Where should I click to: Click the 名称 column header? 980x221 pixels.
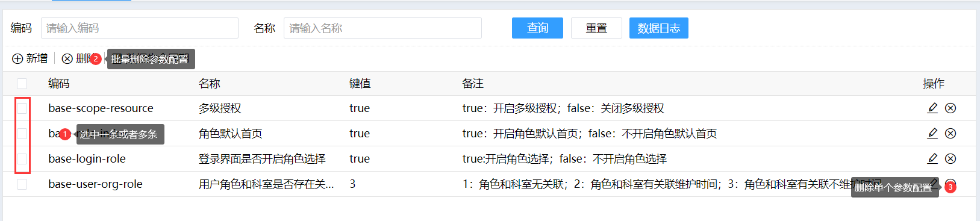pos(210,84)
